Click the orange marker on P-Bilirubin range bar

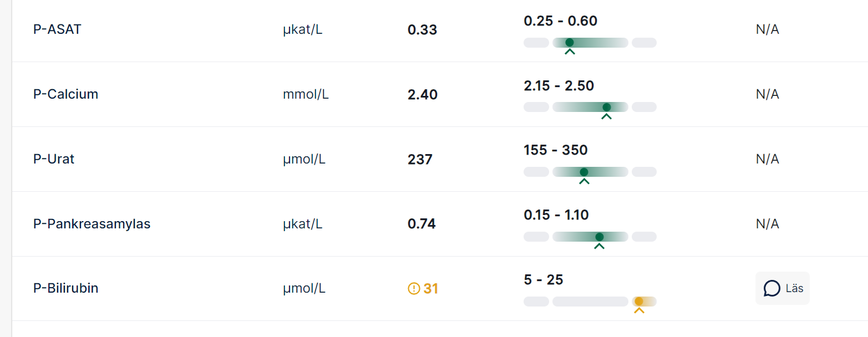(639, 302)
